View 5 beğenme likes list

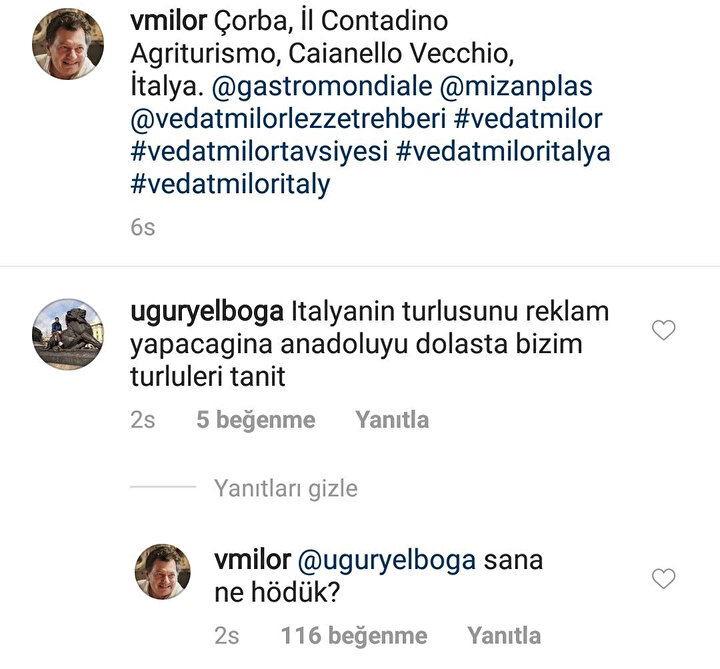256,420
